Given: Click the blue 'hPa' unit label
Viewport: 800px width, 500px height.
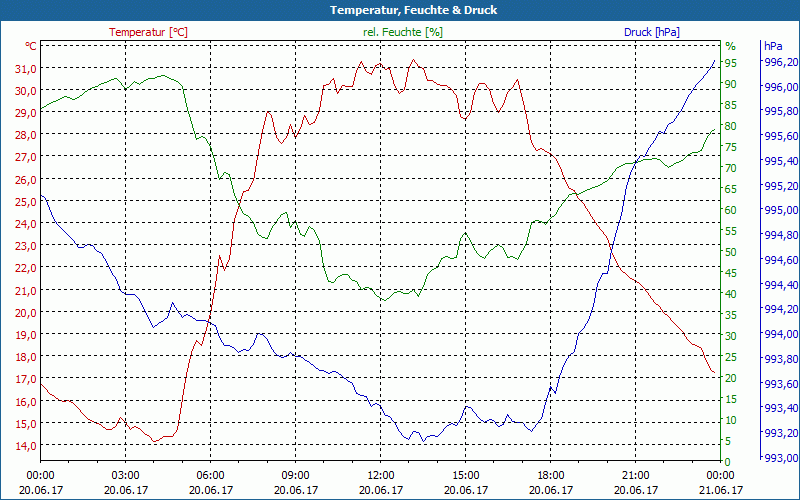Looking at the screenshot, I should click(773, 46).
